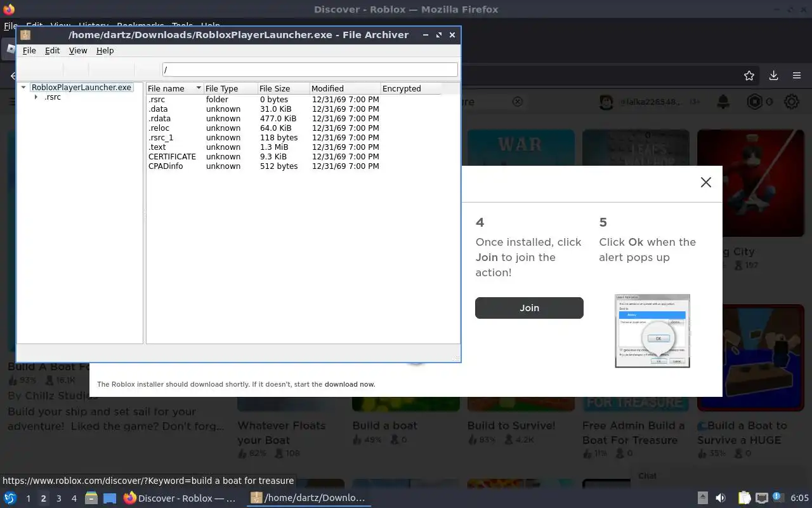Click the WAR game thumbnail
The width and height of the screenshot is (812, 508).
pos(521,148)
